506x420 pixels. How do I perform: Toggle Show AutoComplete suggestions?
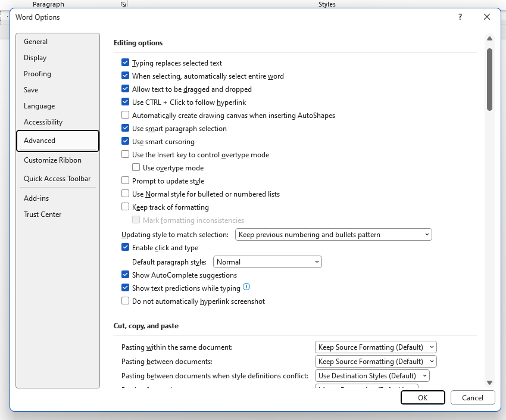coord(125,275)
